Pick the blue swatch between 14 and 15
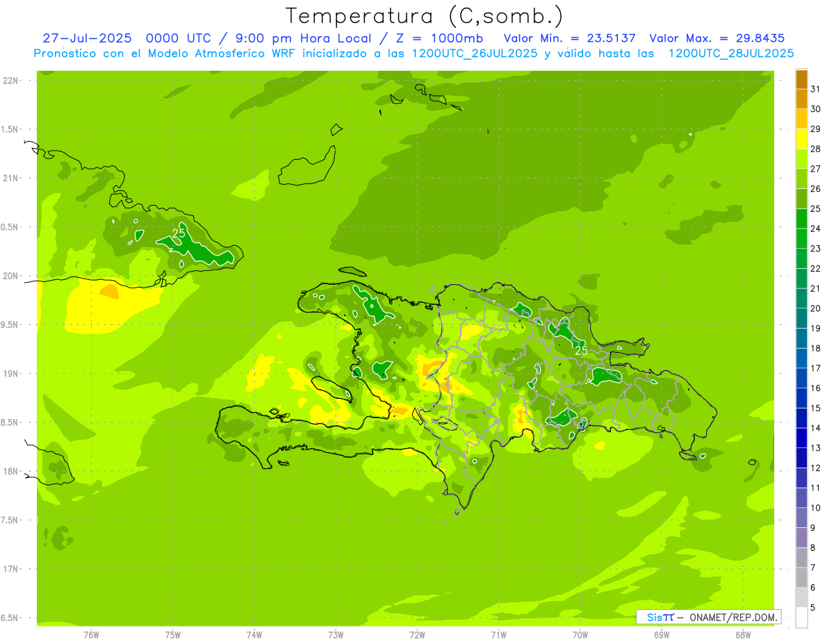 coord(801,418)
